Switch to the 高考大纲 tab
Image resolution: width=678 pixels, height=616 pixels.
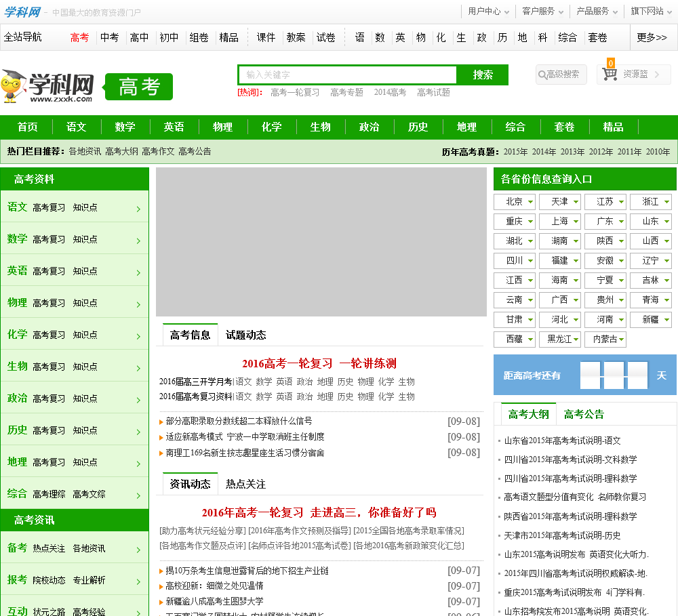point(528,415)
